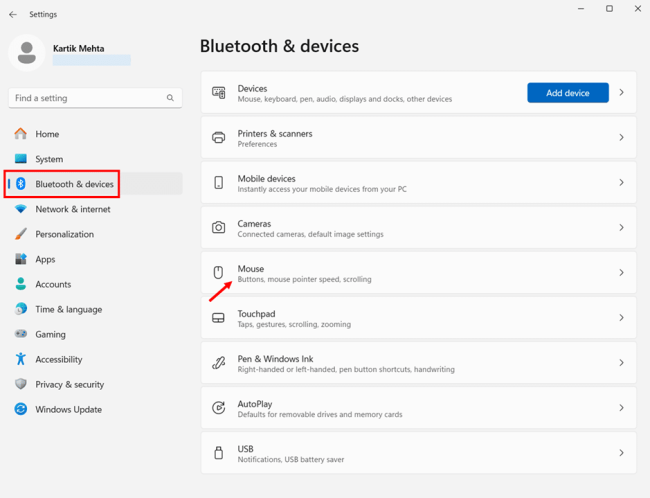The height and width of the screenshot is (498, 650).
Task: Open Mobile devices chevron
Action: (621, 182)
